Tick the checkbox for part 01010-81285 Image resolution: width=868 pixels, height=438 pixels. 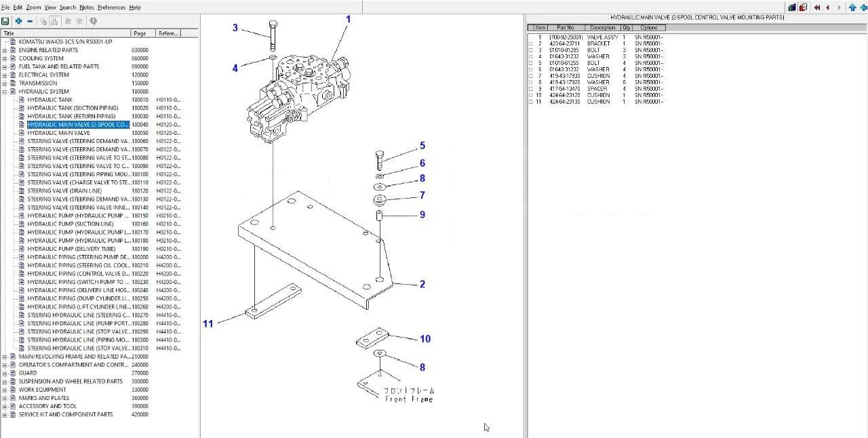pos(531,50)
